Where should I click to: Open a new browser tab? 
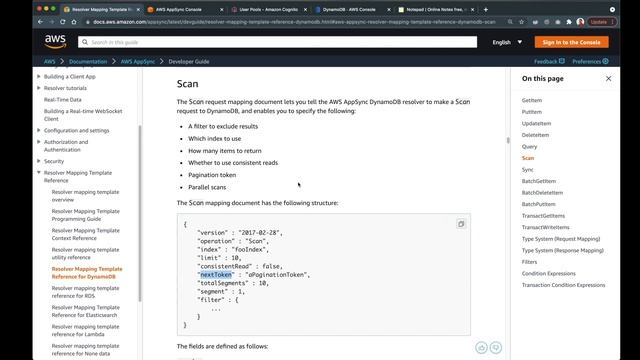pos(486,9)
